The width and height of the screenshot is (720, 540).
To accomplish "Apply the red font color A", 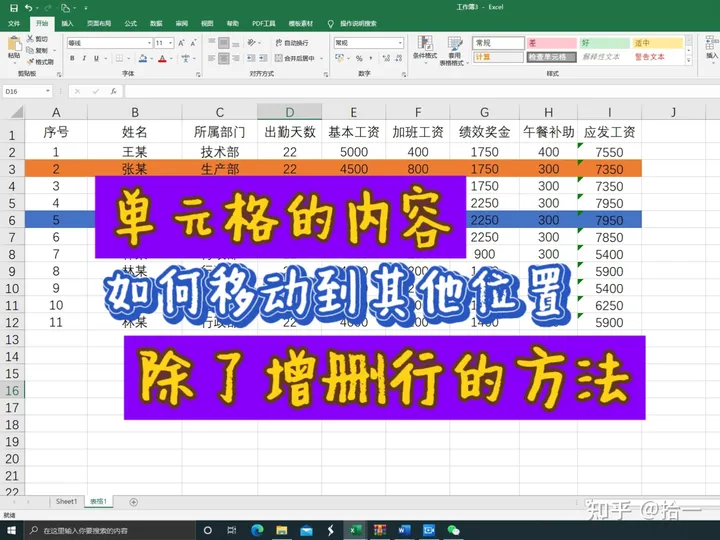I will point(162,58).
